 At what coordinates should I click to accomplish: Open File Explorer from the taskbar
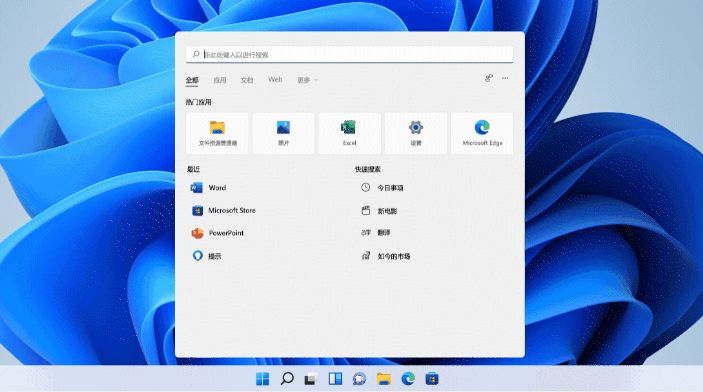[384, 379]
